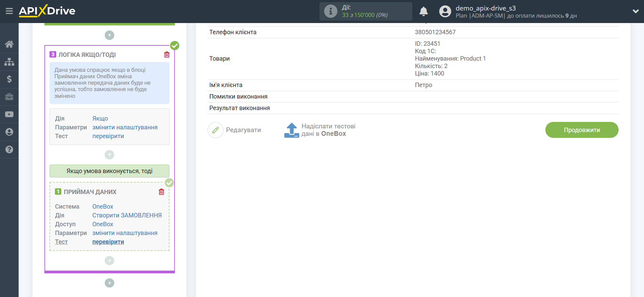Open the actions info icon

(x=330, y=11)
